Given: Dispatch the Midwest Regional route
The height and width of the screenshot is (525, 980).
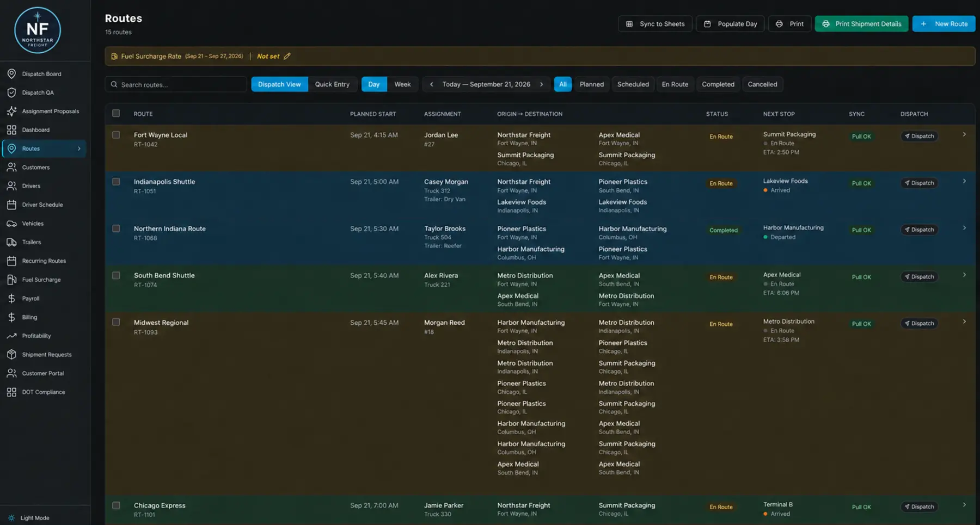Looking at the screenshot, I should tap(919, 323).
